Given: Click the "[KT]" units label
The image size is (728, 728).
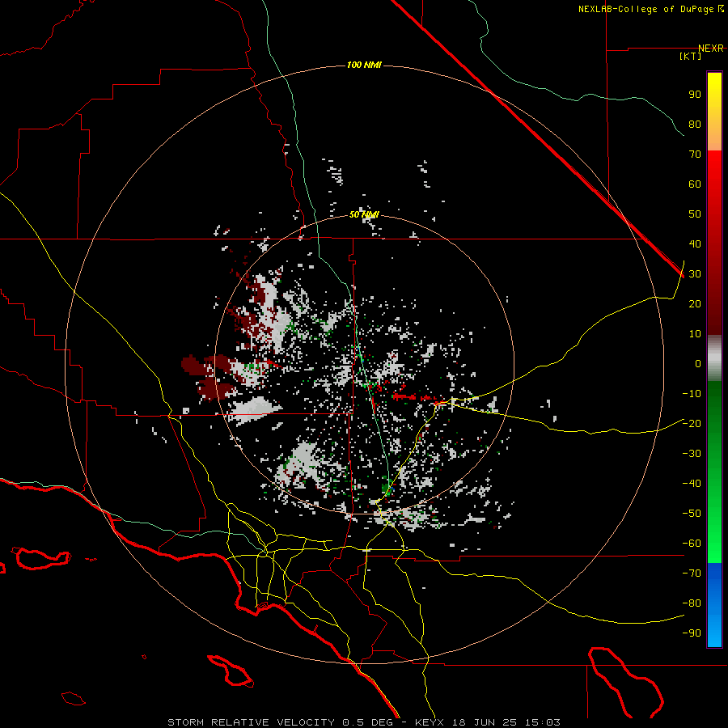Looking at the screenshot, I should point(691,56).
